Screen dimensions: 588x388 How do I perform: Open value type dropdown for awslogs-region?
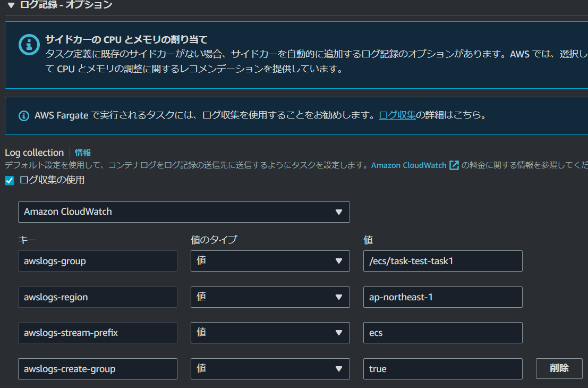click(270, 297)
